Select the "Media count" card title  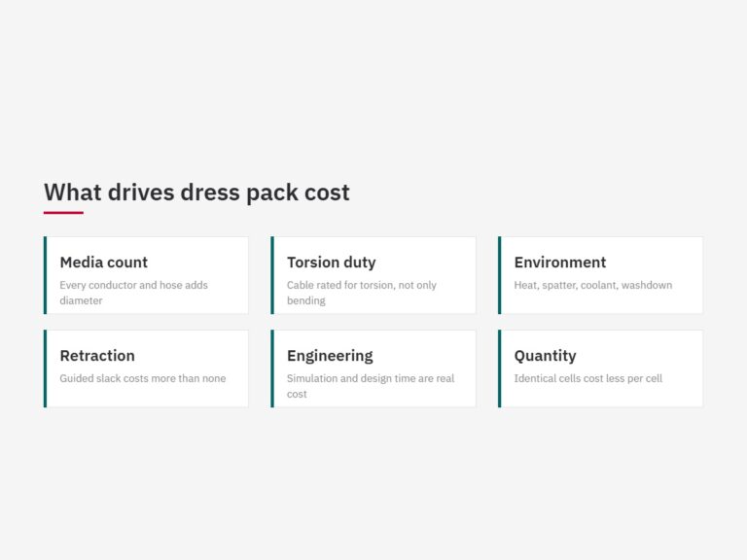pyautogui.click(x=104, y=262)
